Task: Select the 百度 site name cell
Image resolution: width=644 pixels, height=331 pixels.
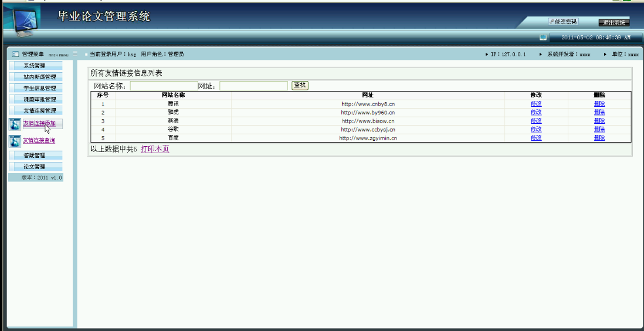Action: click(174, 138)
